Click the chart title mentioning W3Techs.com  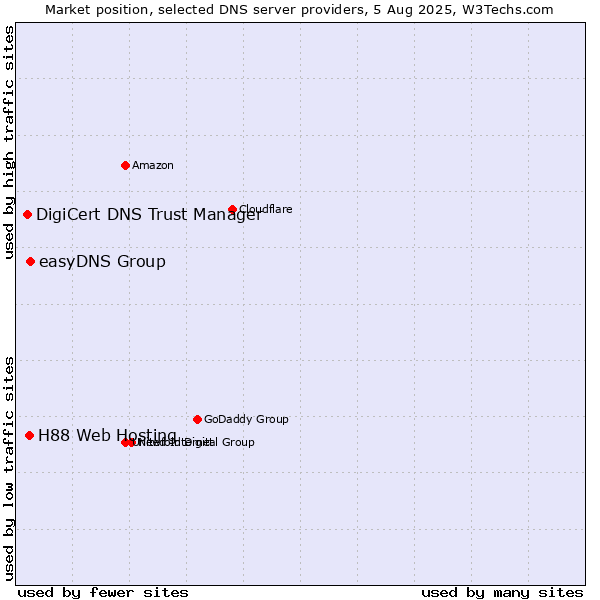coord(299,10)
